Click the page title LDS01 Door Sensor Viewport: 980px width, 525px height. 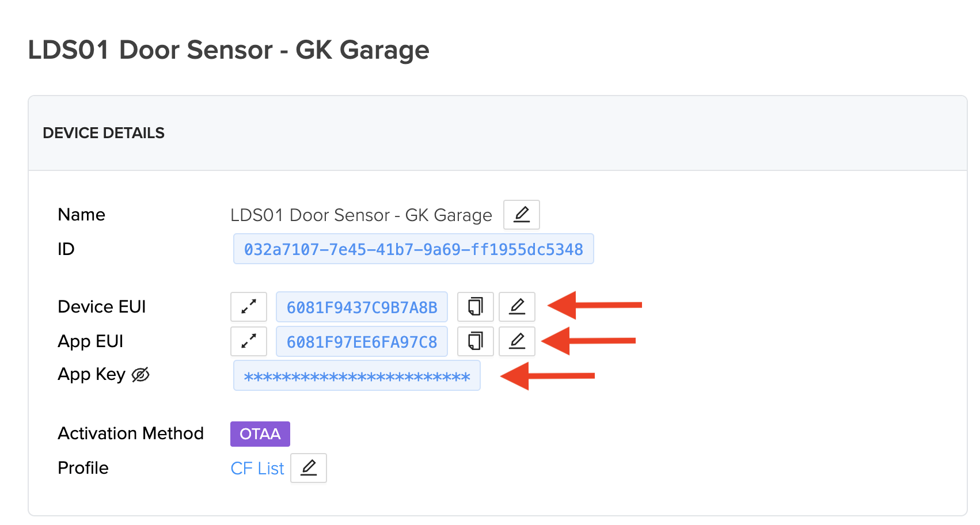tap(229, 50)
